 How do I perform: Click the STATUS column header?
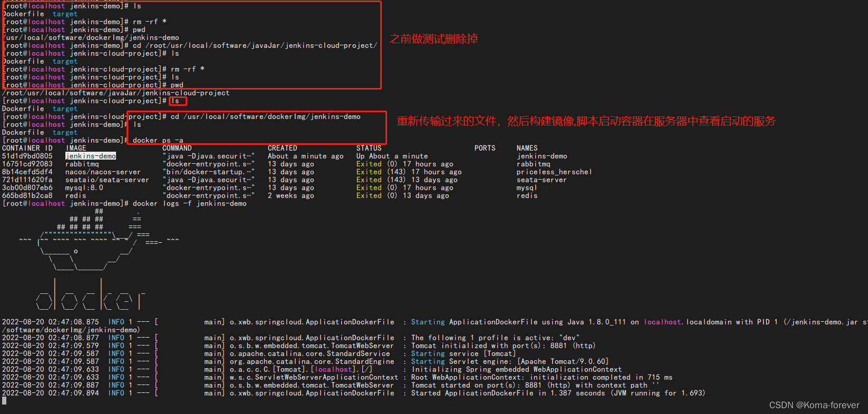(369, 148)
